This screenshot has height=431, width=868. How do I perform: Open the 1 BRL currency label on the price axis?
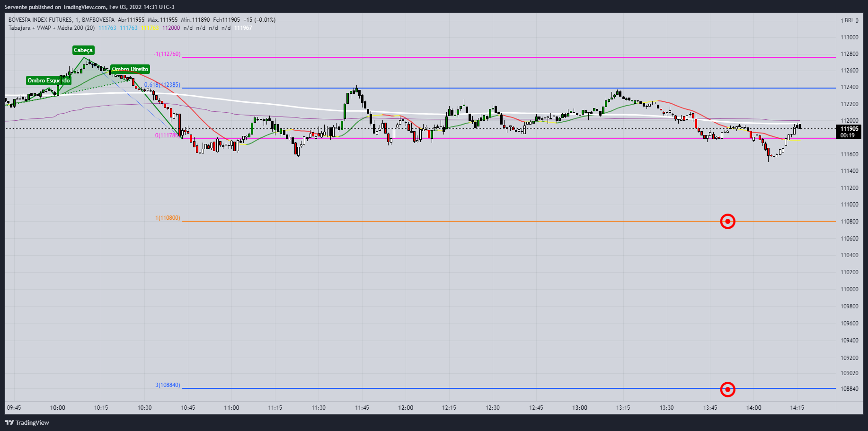[850, 20]
